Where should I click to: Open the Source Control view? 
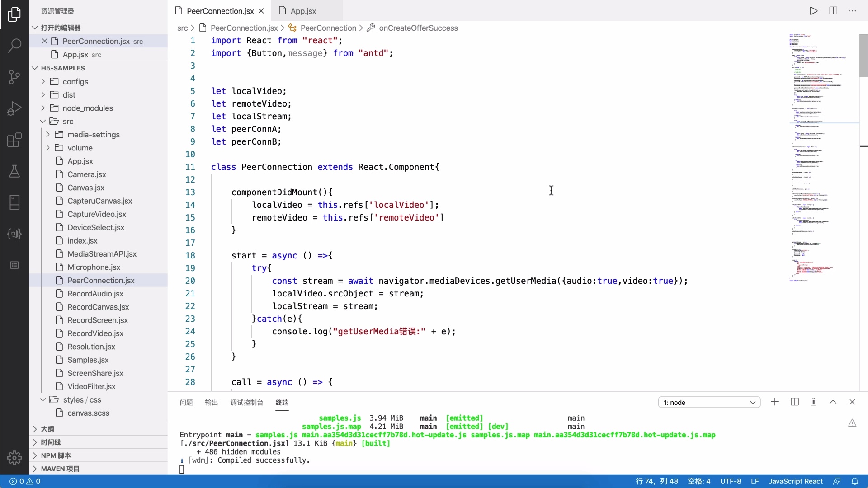point(14,77)
